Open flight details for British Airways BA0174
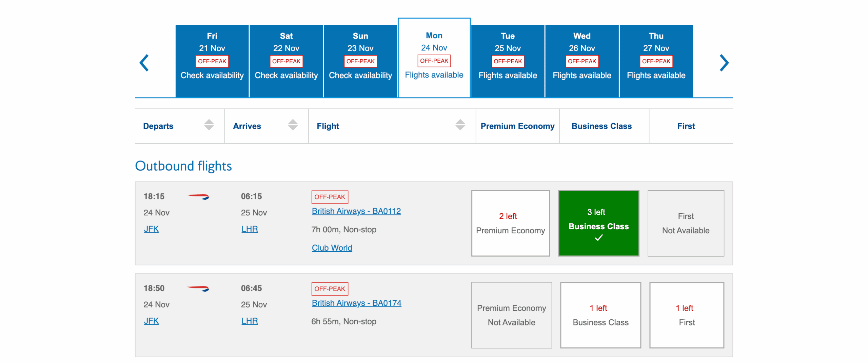The width and height of the screenshot is (868, 363). coord(356,303)
